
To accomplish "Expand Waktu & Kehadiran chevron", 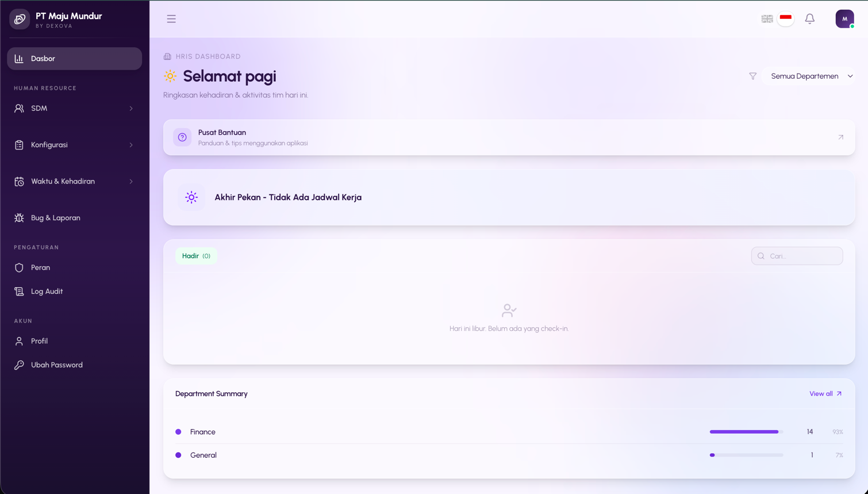I will (131, 181).
